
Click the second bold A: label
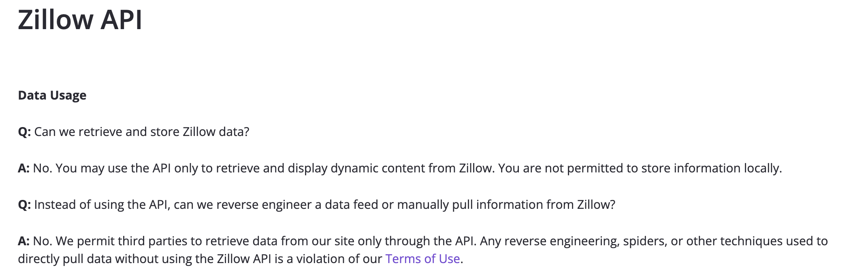(x=23, y=241)
